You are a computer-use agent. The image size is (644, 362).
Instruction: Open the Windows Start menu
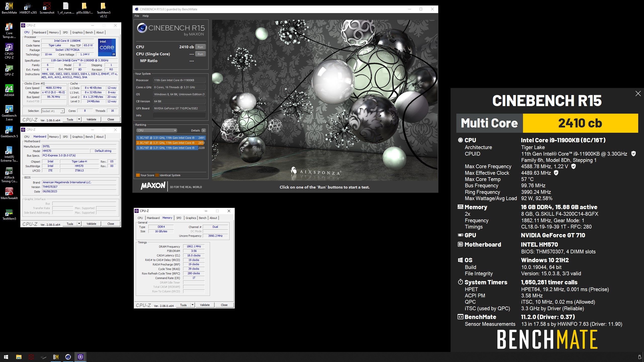(6, 357)
